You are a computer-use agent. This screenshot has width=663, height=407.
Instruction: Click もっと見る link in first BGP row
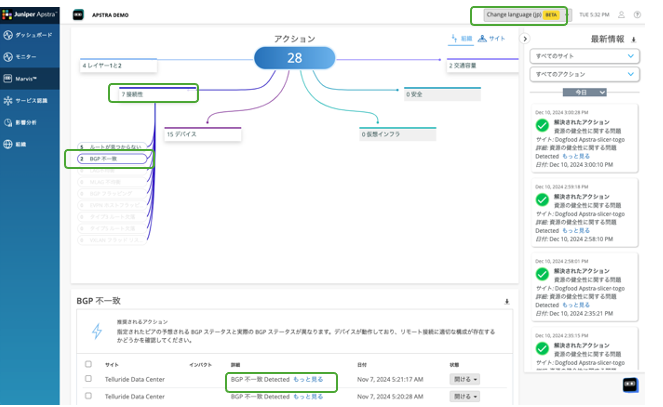308,380
